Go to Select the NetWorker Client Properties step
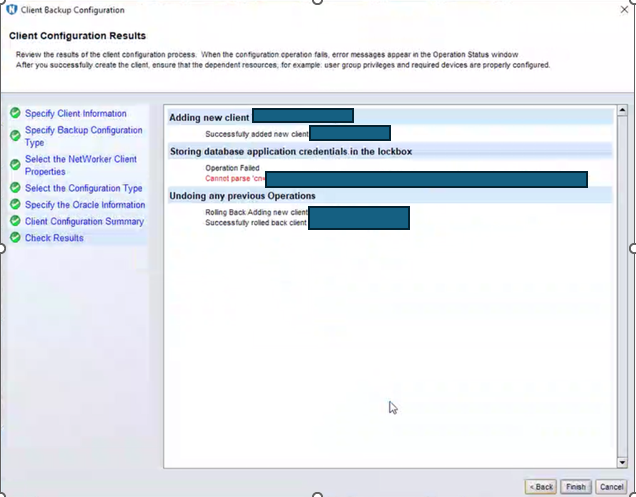The width and height of the screenshot is (636, 497). pos(81,165)
